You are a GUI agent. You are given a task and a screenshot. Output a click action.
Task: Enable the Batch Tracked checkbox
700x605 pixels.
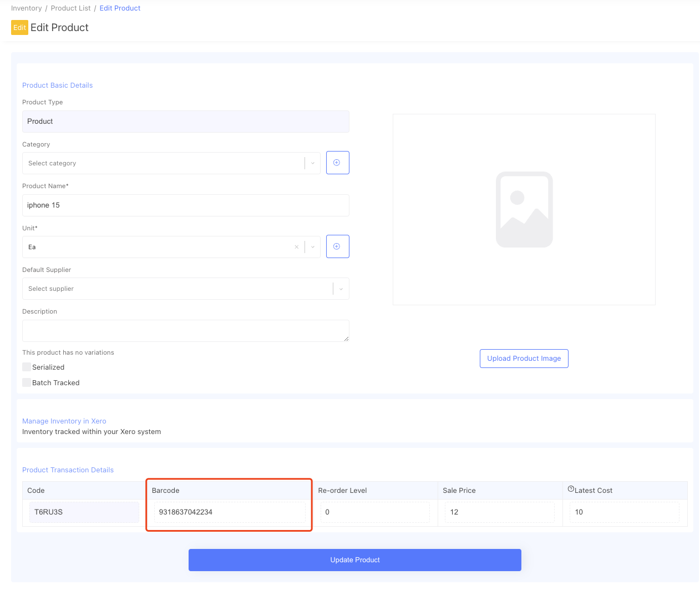(27, 382)
